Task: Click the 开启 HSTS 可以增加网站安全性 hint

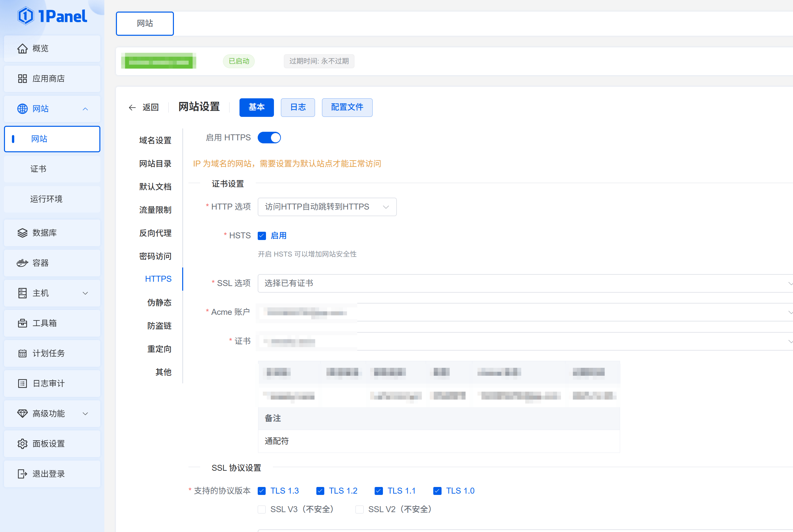Action: (x=307, y=254)
